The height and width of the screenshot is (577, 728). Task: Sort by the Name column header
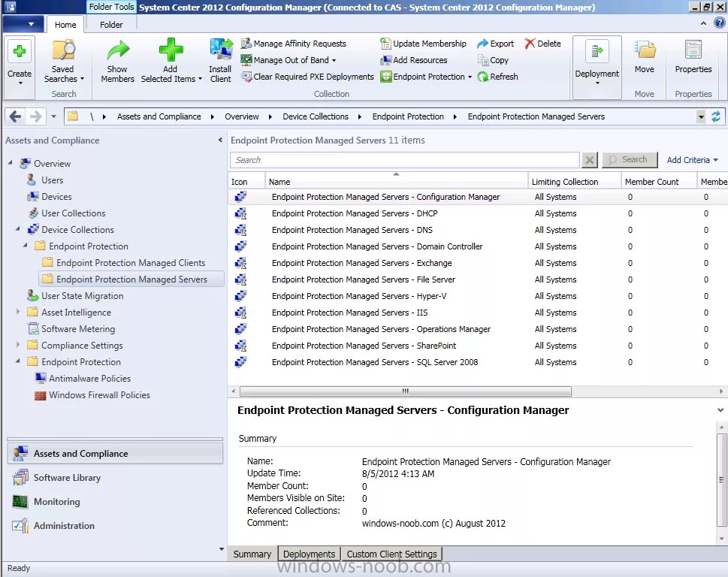click(x=396, y=181)
